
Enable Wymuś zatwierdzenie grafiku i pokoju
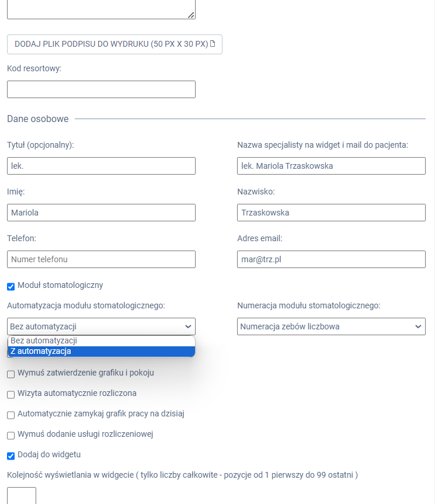point(11,374)
